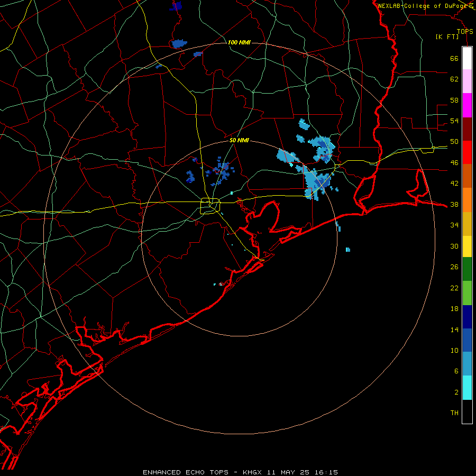Click the "22" legend value

[x=454, y=288]
